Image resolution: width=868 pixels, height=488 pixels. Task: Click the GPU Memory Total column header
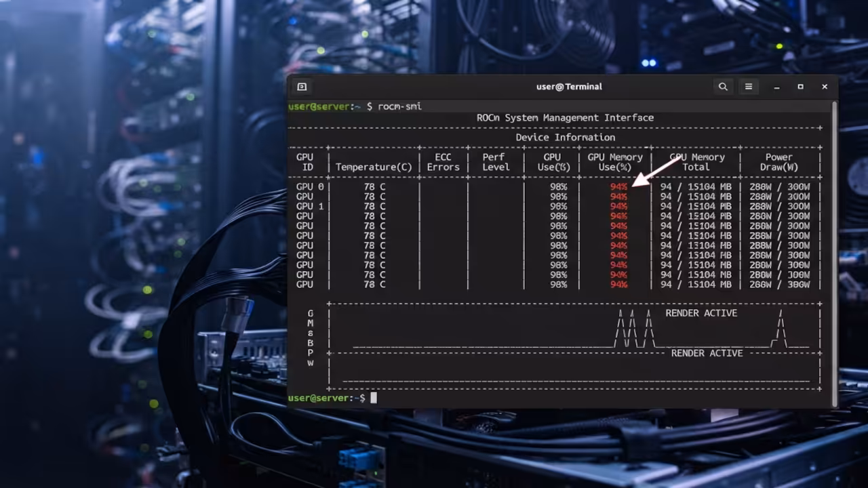pyautogui.click(x=696, y=162)
